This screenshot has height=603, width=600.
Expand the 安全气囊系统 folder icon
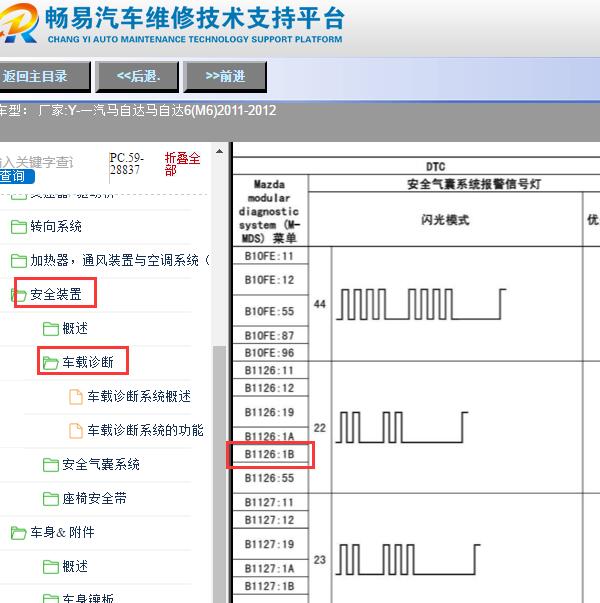click(50, 465)
